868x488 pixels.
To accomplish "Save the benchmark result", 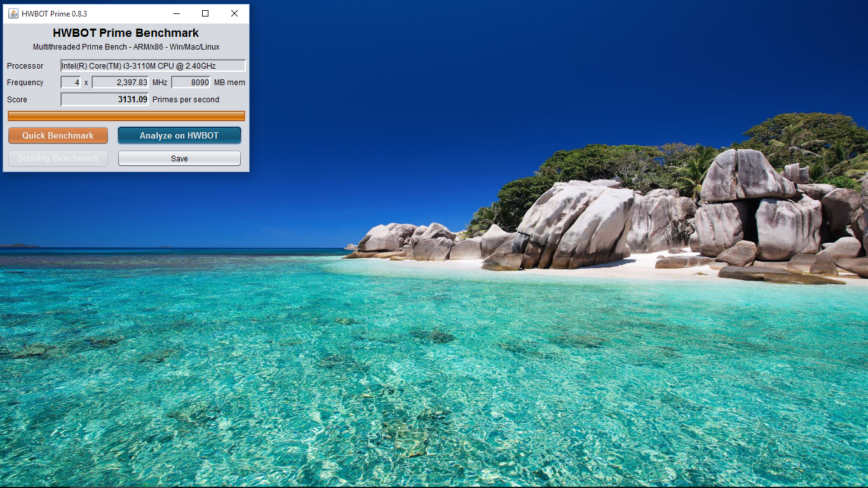I will [179, 158].
